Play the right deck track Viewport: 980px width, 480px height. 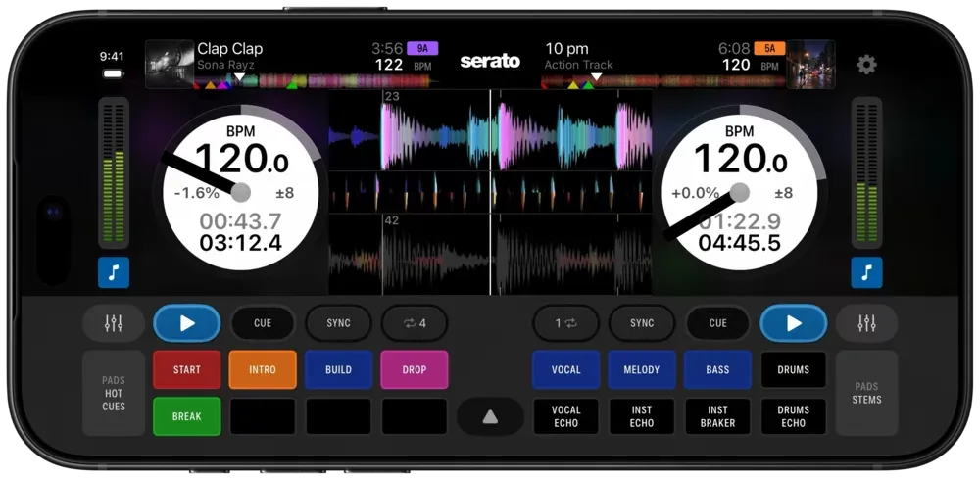[794, 323]
